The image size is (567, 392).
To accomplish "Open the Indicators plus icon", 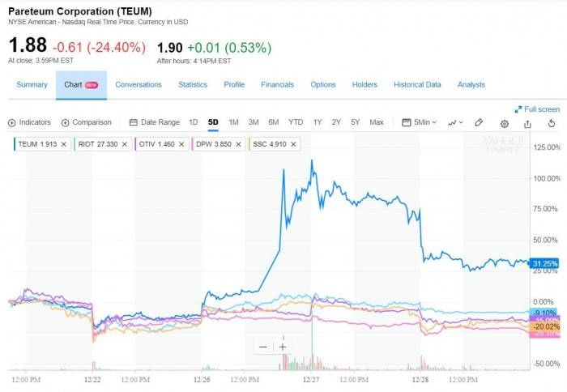I will coord(11,123).
